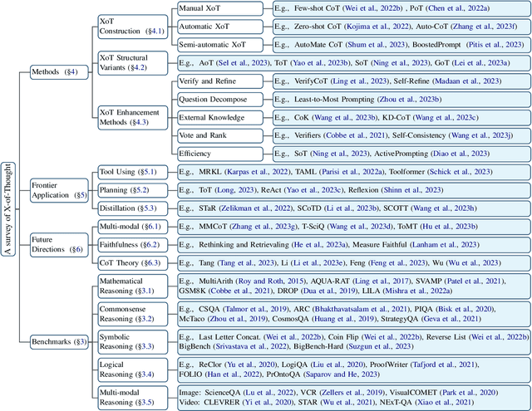Click the 'Future Directions (§6)' node
Screen dimensions: 532x411
tap(55, 242)
